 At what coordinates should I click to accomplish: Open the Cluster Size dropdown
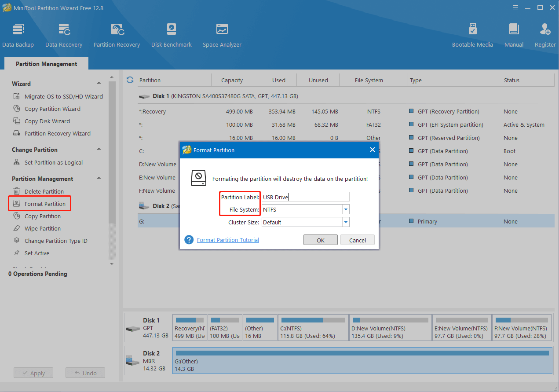click(x=346, y=222)
